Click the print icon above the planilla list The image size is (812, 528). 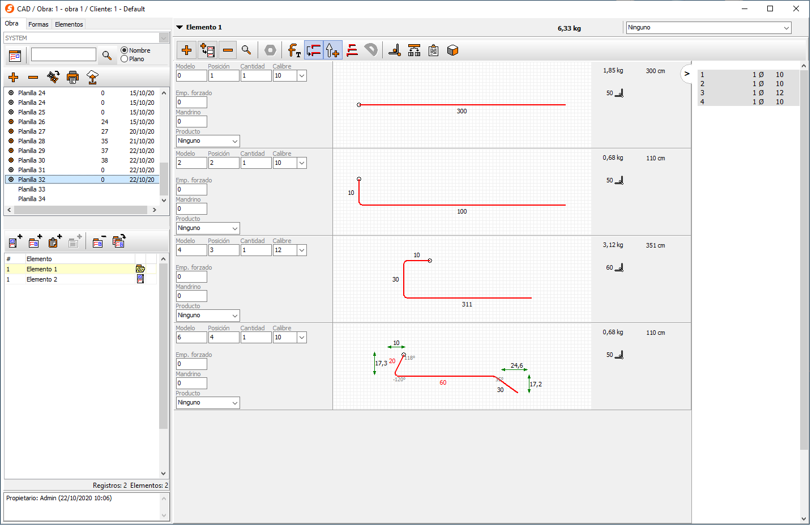coord(72,78)
